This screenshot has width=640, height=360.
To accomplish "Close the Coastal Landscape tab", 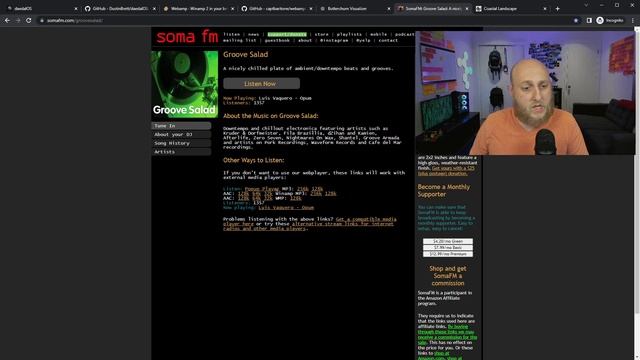I will click(545, 9).
